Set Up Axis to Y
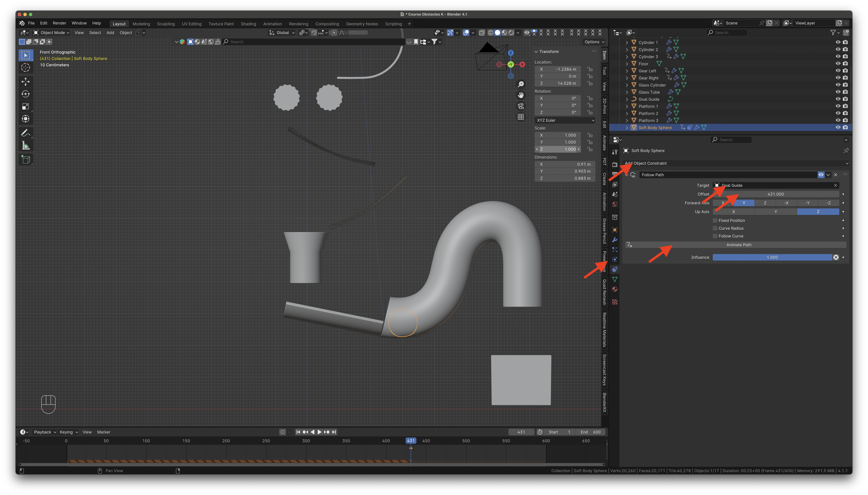Image resolution: width=868 pixels, height=495 pixels. click(775, 212)
